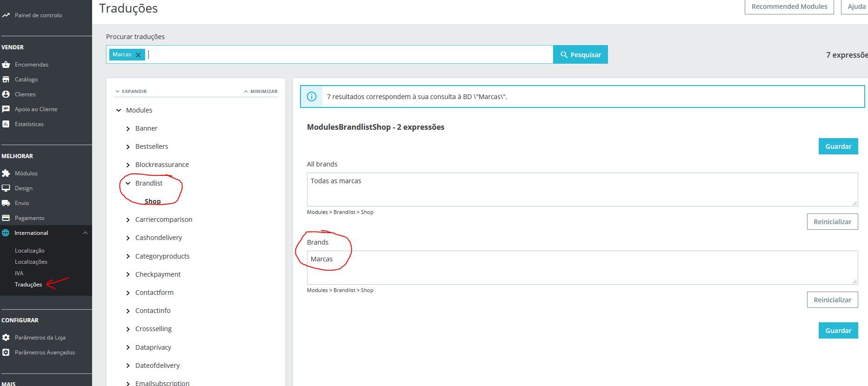Viewport: 868px width, 386px height.
Task: Click the Apoio ao Cliente chat icon
Action: point(6,109)
